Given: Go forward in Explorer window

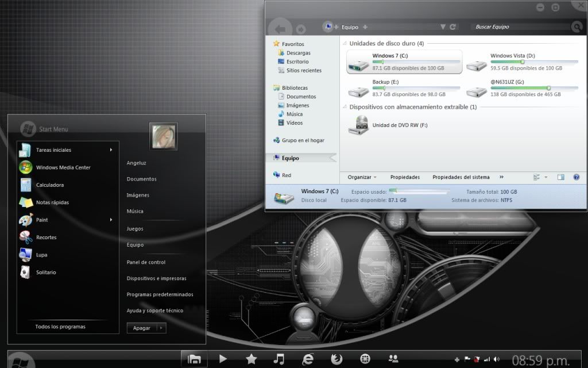Looking at the screenshot, I should (x=301, y=29).
